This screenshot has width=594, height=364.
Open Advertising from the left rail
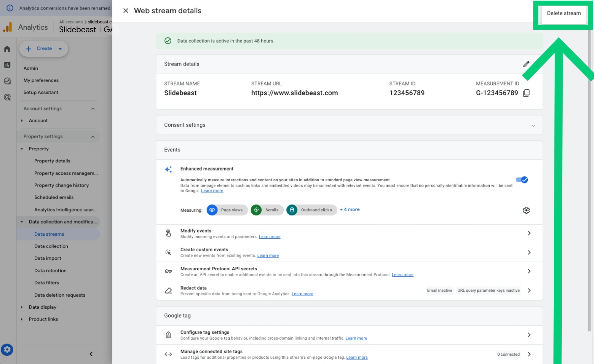click(x=7, y=97)
